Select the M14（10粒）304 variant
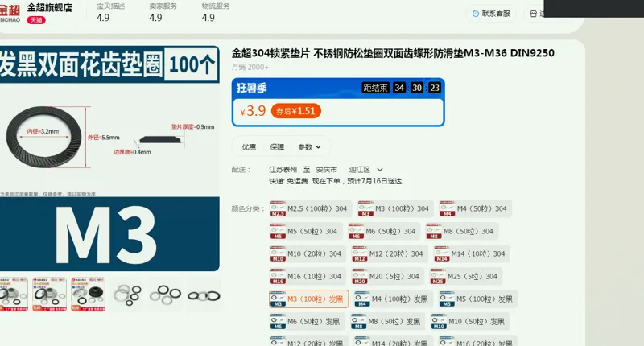This screenshot has height=346, width=644. (472, 253)
